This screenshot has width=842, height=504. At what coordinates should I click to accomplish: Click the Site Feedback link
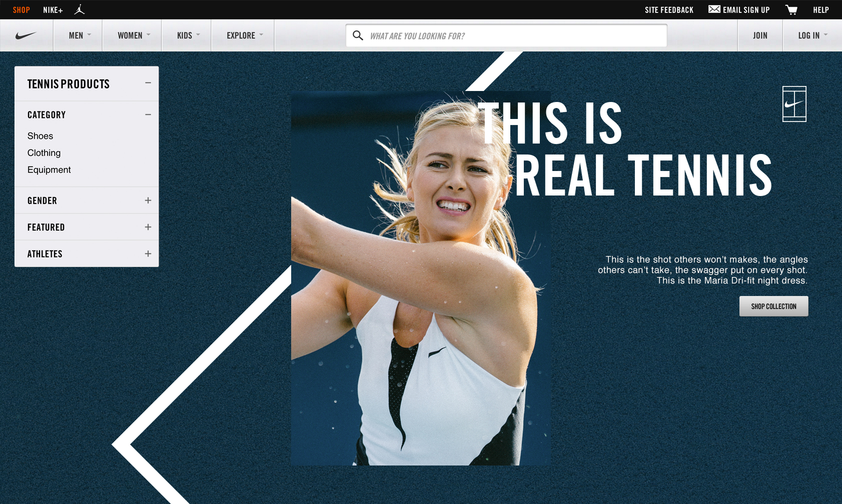(x=669, y=10)
